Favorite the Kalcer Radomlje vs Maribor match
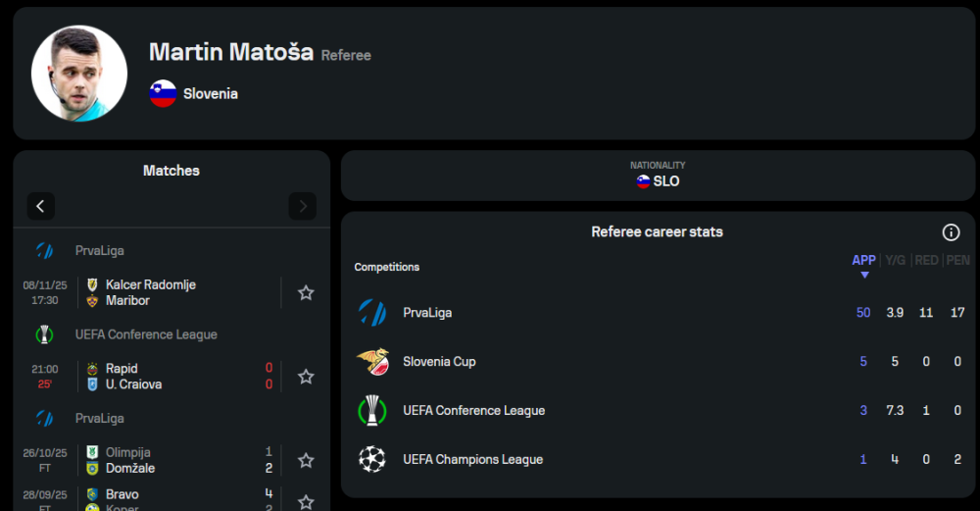Image resolution: width=980 pixels, height=511 pixels. click(306, 292)
